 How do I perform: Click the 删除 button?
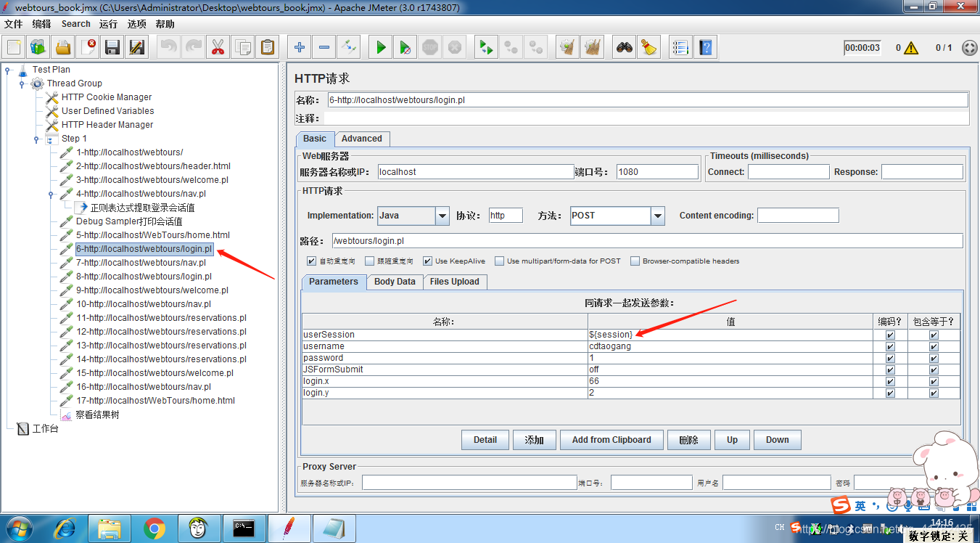[x=688, y=440]
